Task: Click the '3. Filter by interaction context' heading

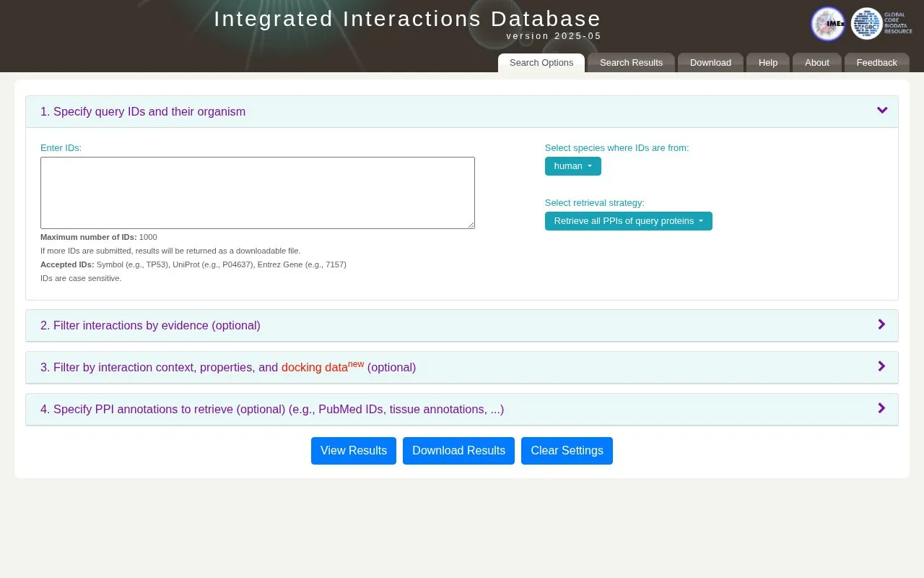Action: [x=228, y=367]
